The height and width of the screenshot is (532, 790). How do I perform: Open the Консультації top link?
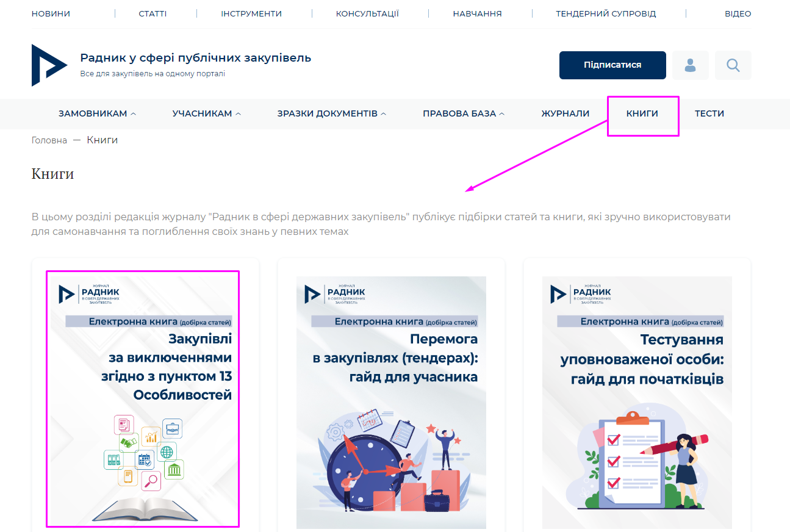[367, 13]
